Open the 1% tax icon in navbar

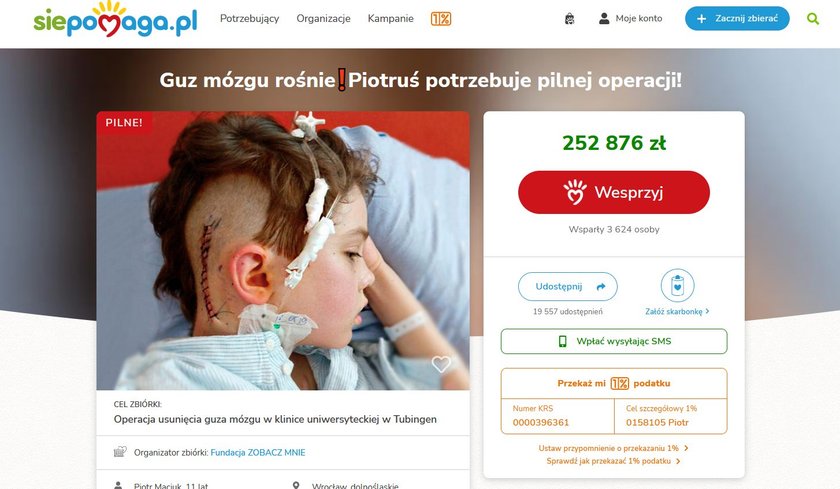tap(441, 19)
